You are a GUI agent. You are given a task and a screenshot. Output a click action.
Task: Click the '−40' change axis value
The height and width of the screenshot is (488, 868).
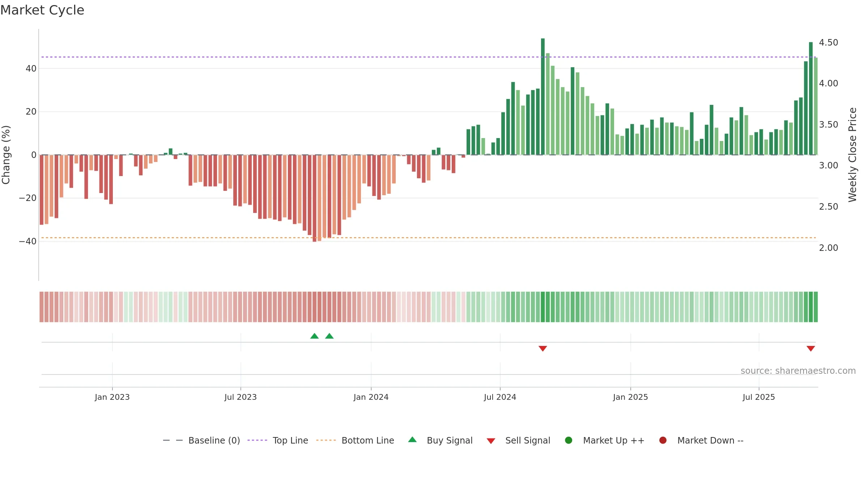coord(28,241)
